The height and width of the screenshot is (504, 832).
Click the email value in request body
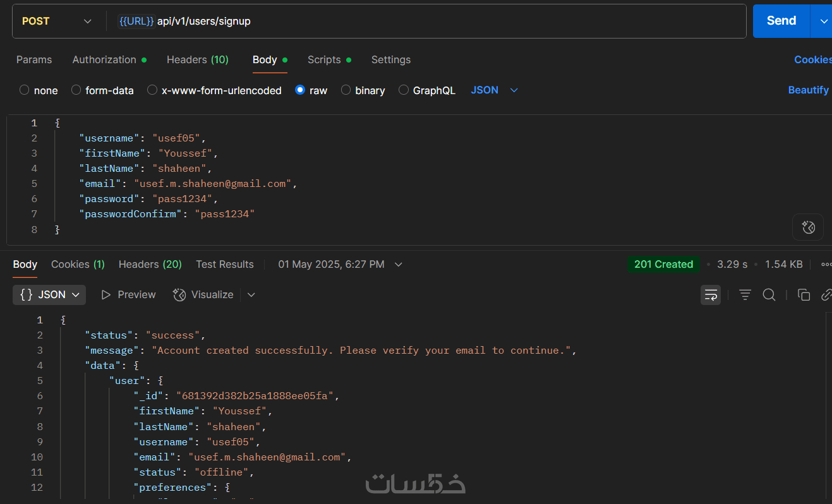click(x=212, y=184)
